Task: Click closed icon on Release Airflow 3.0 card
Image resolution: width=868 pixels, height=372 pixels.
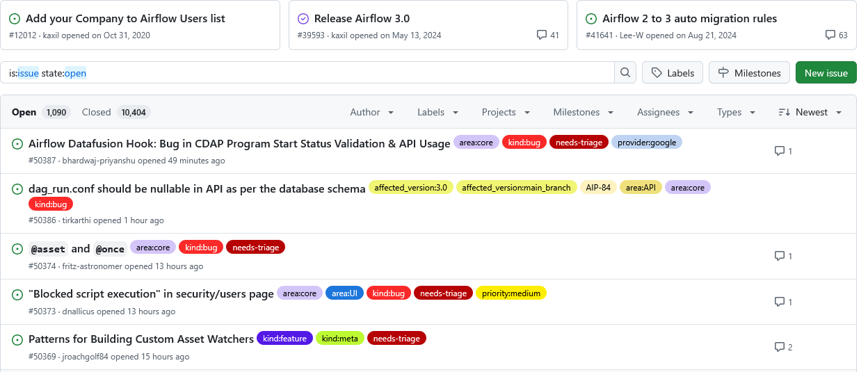Action: 303,19
